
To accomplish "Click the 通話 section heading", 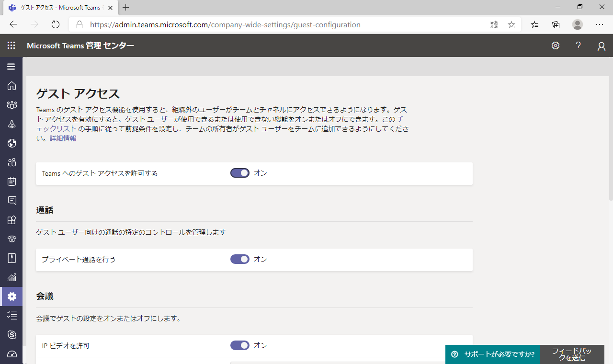I will click(45, 210).
